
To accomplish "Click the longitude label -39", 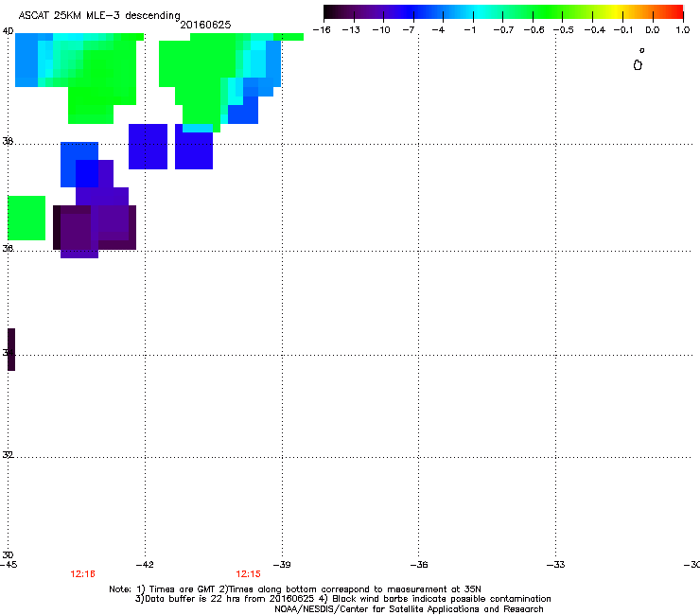I will tap(282, 565).
